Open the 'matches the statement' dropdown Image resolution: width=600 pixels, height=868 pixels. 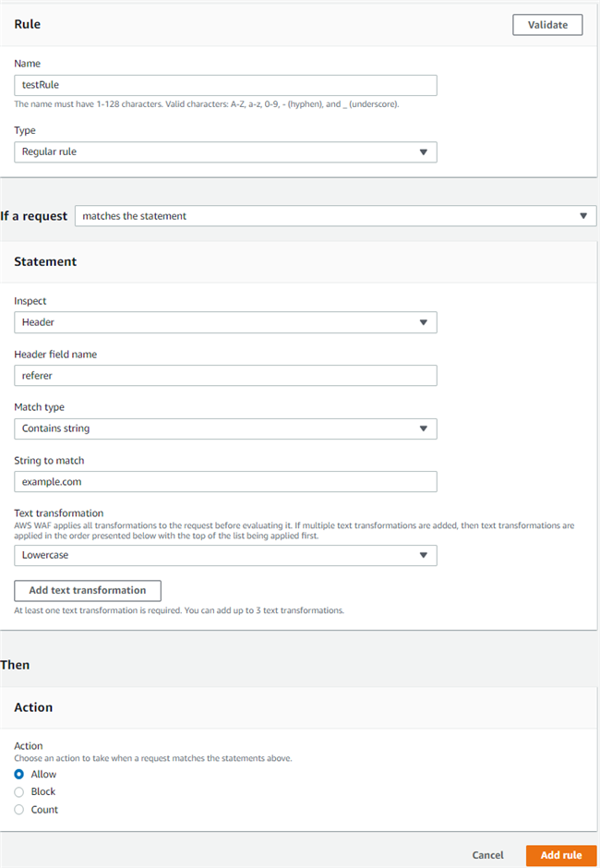[335, 216]
